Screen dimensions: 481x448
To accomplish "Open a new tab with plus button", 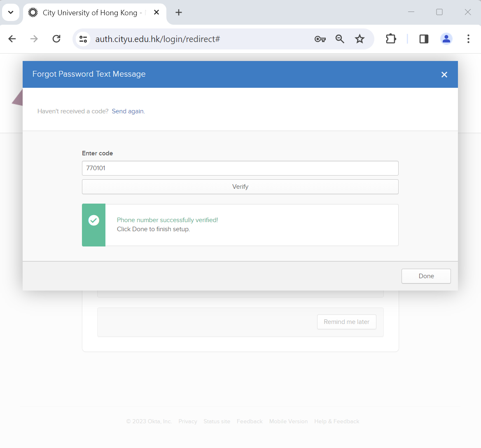I will click(x=179, y=12).
